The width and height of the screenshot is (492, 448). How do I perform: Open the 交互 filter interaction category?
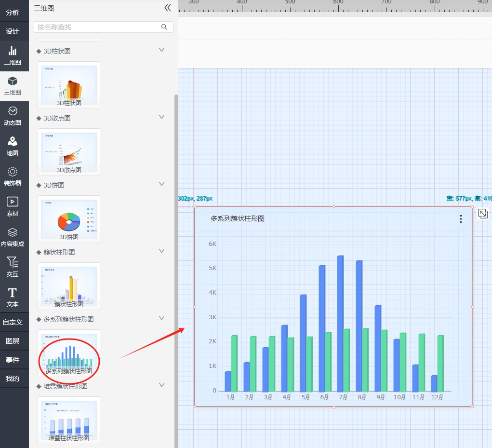(13, 267)
